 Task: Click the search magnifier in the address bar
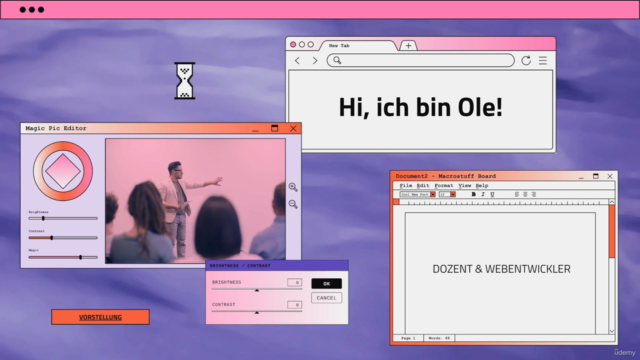(x=337, y=60)
